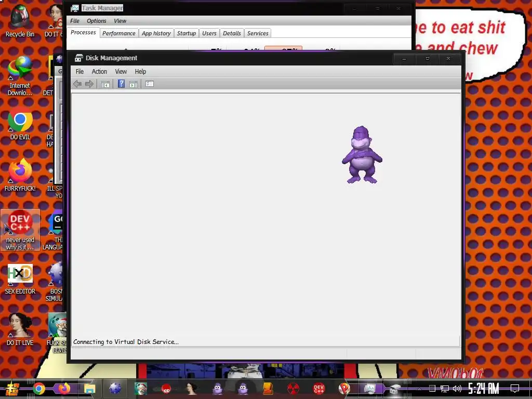This screenshot has height=399, width=532.
Task: Maximize the Disk Management window
Action: (x=427, y=58)
